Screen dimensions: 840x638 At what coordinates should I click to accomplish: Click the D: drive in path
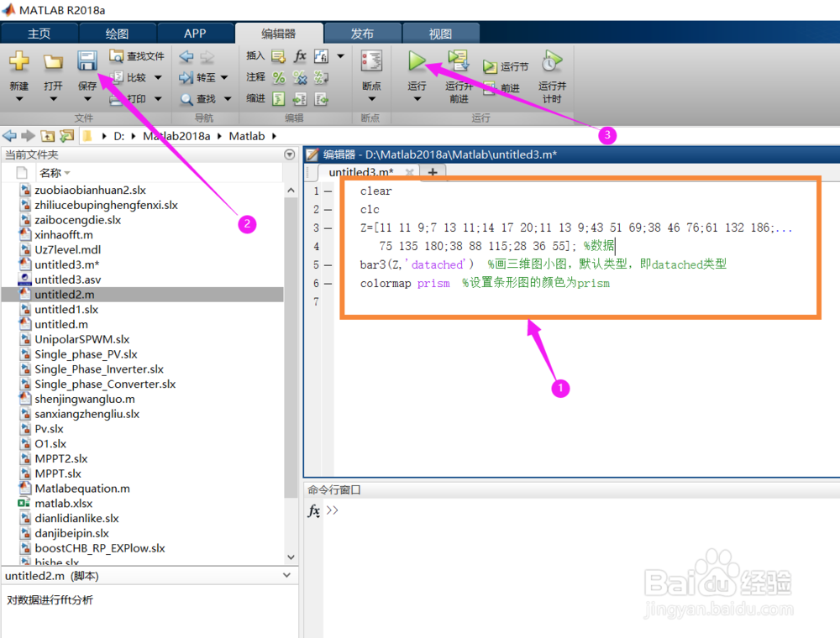click(119, 136)
